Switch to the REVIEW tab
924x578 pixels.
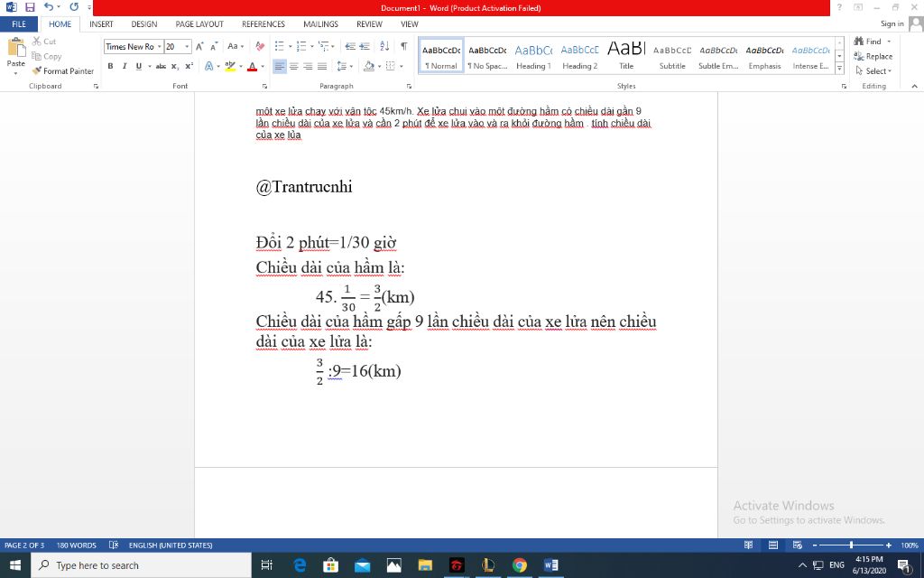coord(369,24)
